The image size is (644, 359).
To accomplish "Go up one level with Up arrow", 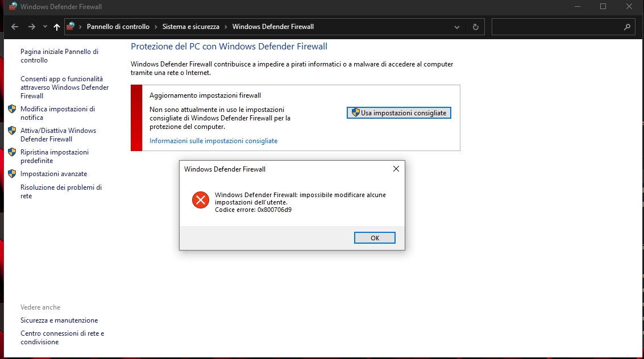I will [x=57, y=27].
